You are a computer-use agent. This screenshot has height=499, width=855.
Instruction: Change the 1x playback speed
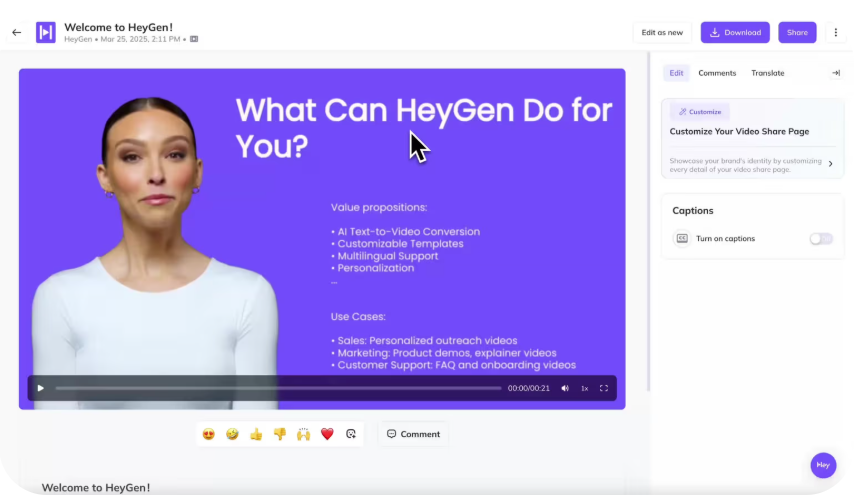pos(585,388)
